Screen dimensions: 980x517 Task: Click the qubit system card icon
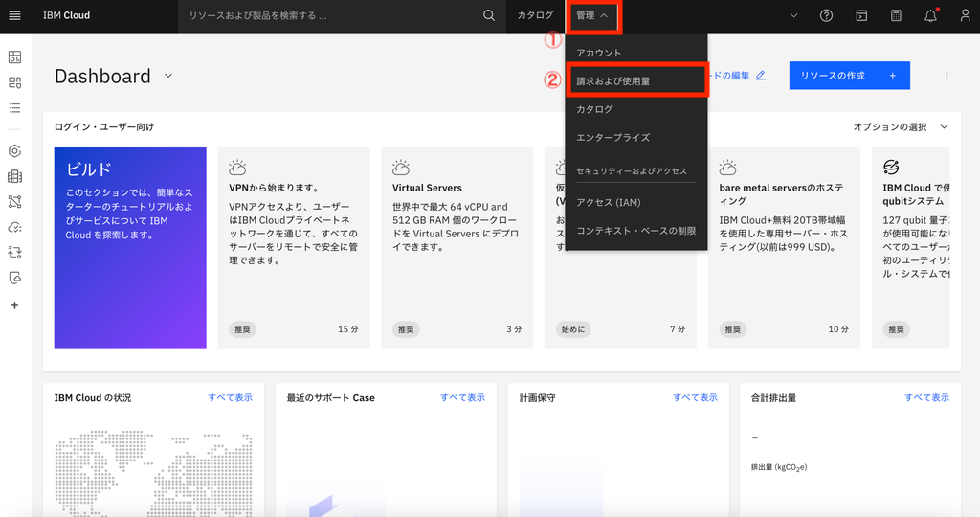pyautogui.click(x=891, y=167)
